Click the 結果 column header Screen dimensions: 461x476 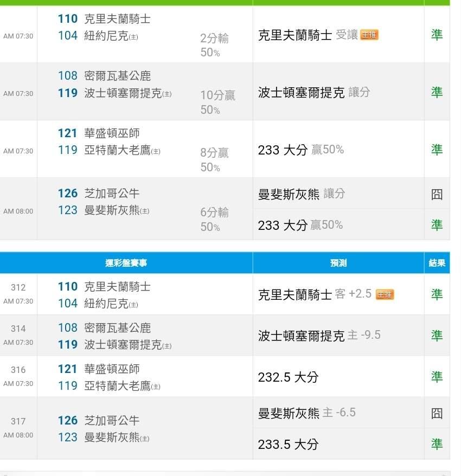click(x=437, y=263)
